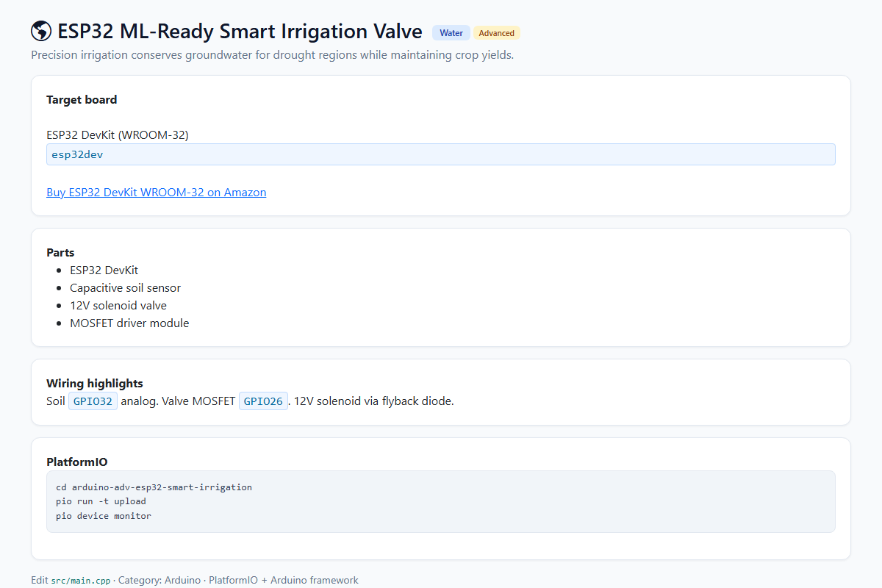Click the 12V solenoid via flyback diode text

[x=373, y=401]
